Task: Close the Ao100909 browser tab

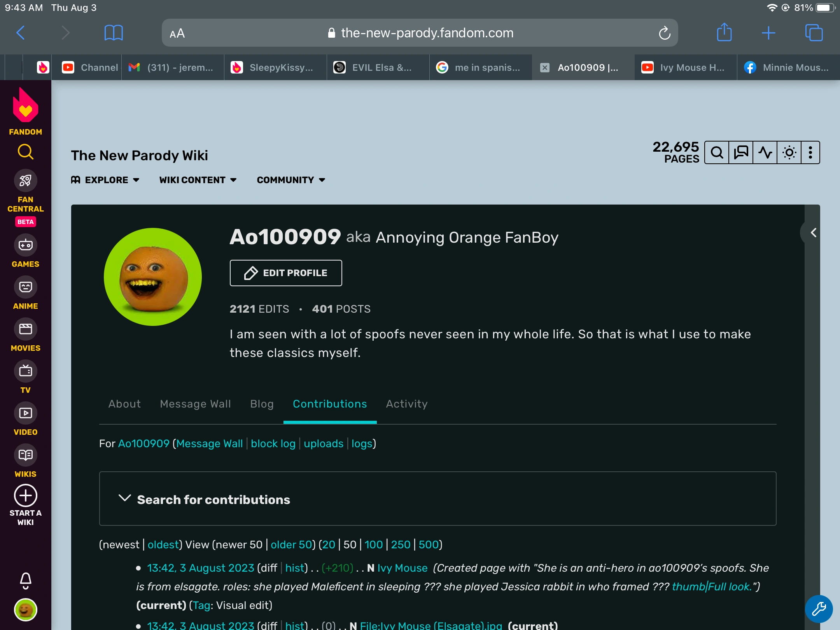Action: [x=545, y=68]
